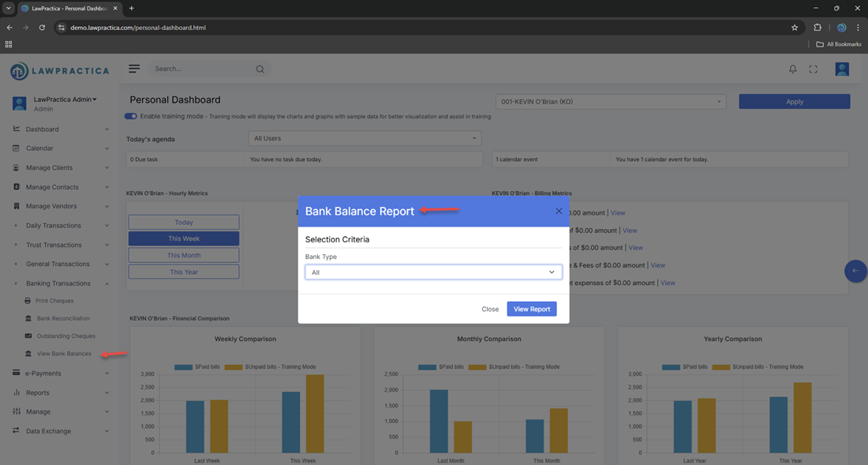Click the View Report button
The height and width of the screenshot is (465, 868).
pos(531,309)
